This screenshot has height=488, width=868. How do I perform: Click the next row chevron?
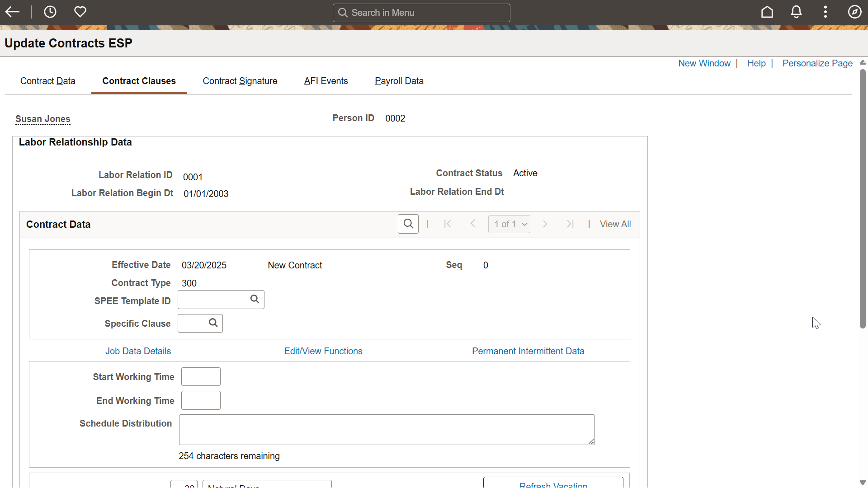pyautogui.click(x=545, y=224)
